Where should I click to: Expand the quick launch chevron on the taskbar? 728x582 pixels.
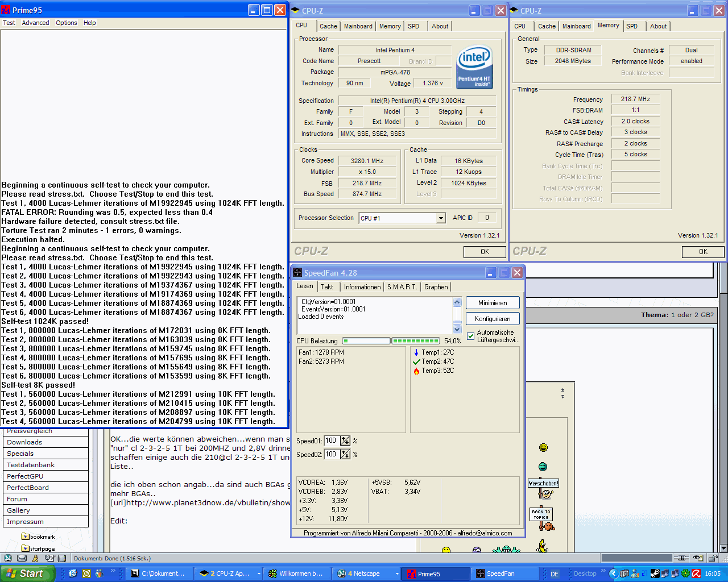coord(113,571)
